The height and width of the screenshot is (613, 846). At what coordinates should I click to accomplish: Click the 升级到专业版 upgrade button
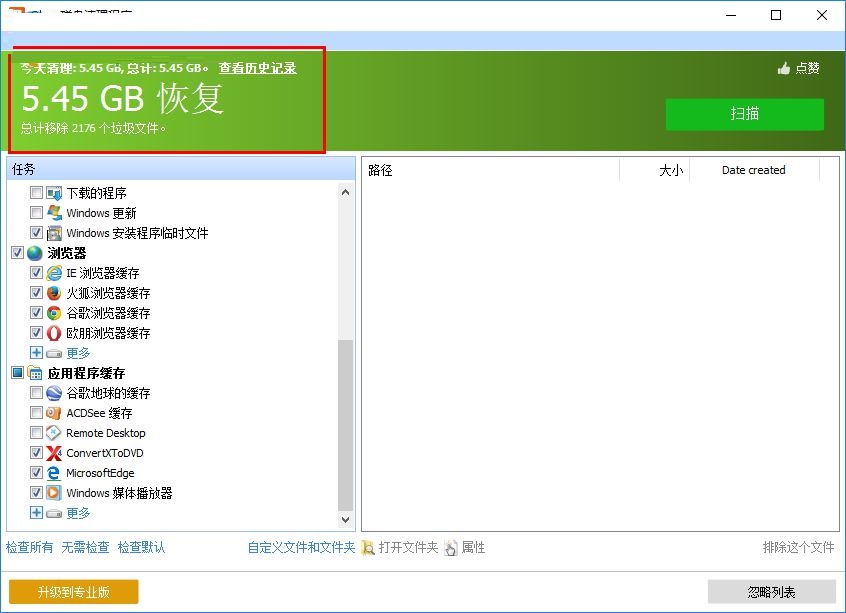click(71, 592)
